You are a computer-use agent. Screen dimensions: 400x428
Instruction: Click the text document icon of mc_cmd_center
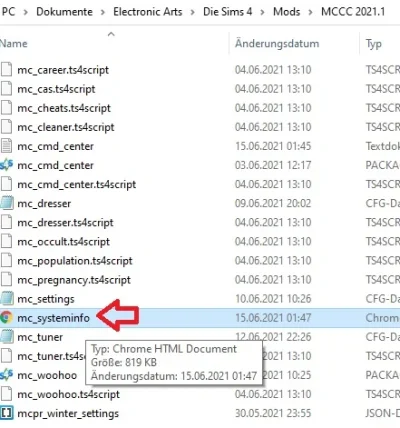tap(6, 146)
